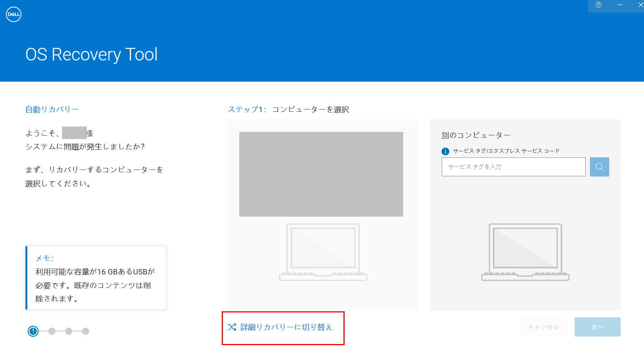
Task: Click the OS Recovery Tool title text
Action: click(92, 55)
